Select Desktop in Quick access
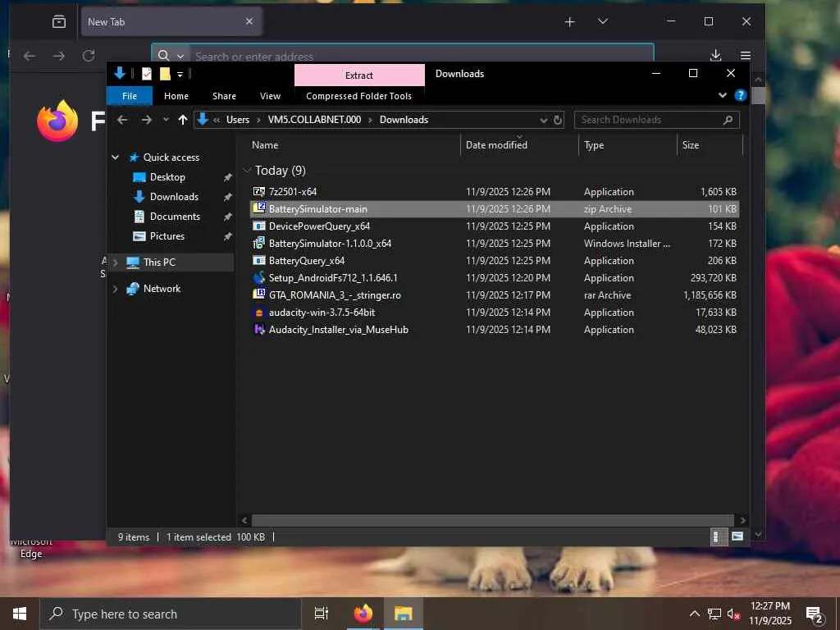This screenshot has height=630, width=840. pos(167,177)
